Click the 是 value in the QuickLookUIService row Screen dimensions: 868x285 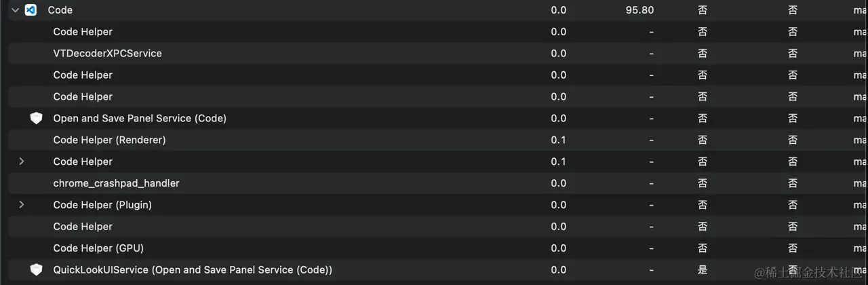pyautogui.click(x=703, y=269)
